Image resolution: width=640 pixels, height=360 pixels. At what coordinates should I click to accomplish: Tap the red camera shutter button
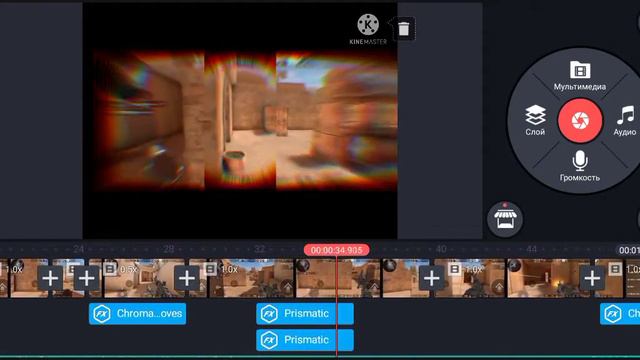580,120
